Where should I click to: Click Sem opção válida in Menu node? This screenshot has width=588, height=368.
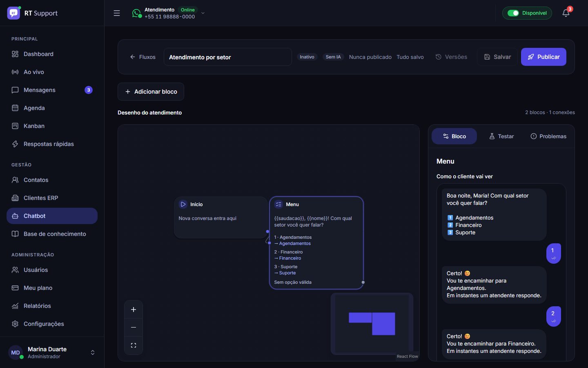tap(293, 282)
